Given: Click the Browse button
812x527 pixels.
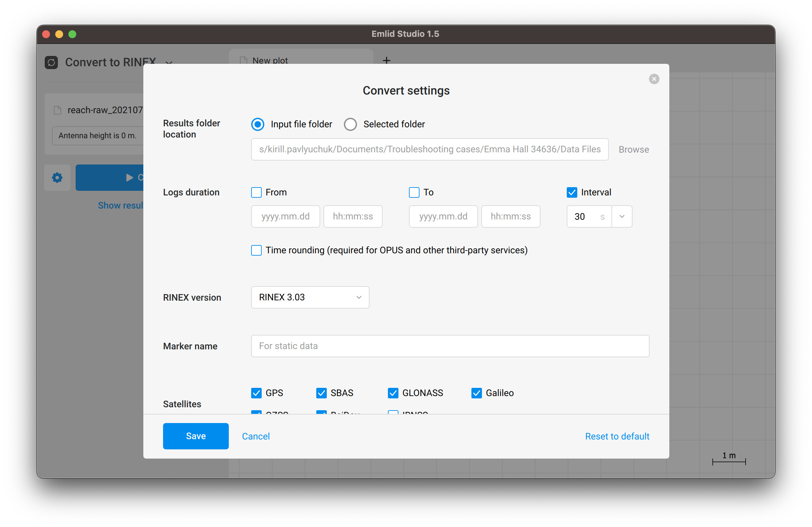Looking at the screenshot, I should [633, 149].
